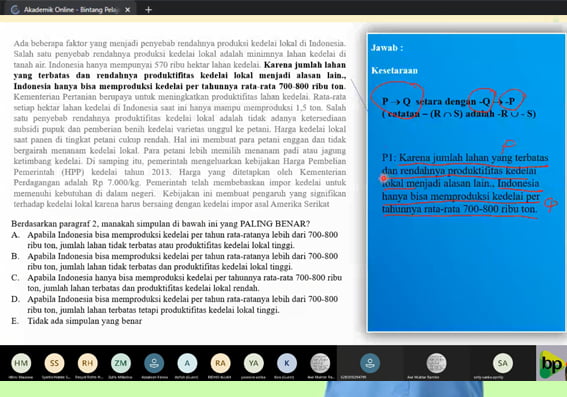567x397 pixels.
Task: Choose answer option A
Action: pyautogui.click(x=175, y=240)
